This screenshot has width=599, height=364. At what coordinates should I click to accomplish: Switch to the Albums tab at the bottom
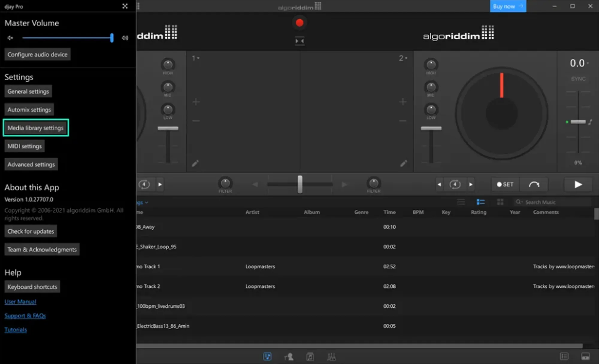click(311, 357)
